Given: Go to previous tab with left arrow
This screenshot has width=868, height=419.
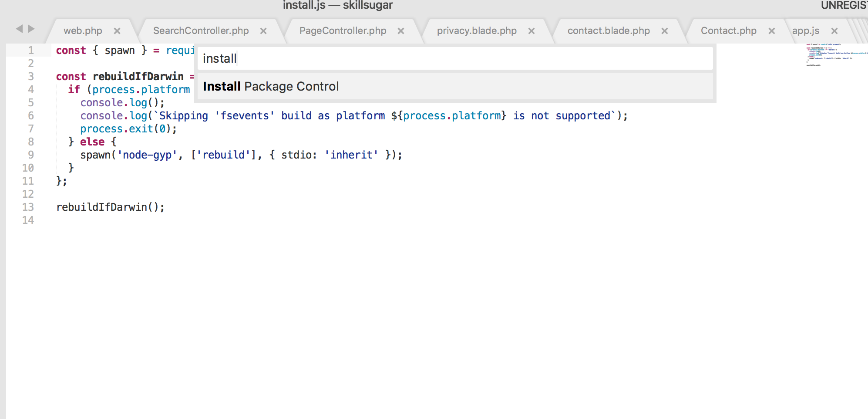Looking at the screenshot, I should 19,29.
